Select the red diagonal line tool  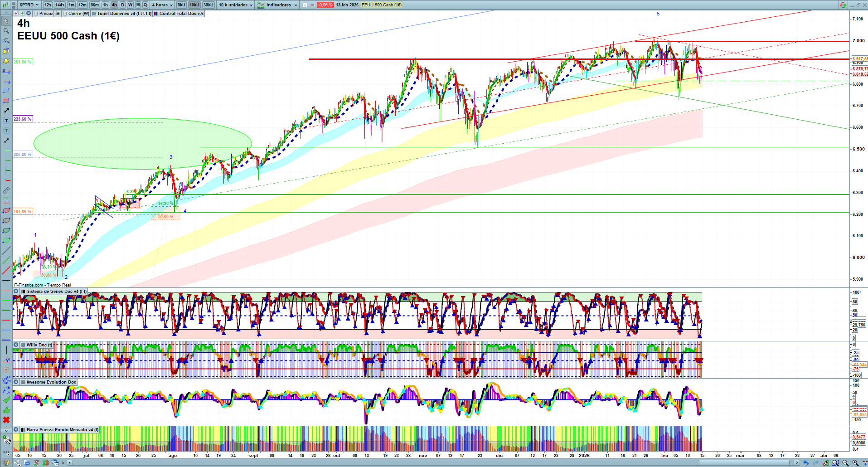coord(6,270)
